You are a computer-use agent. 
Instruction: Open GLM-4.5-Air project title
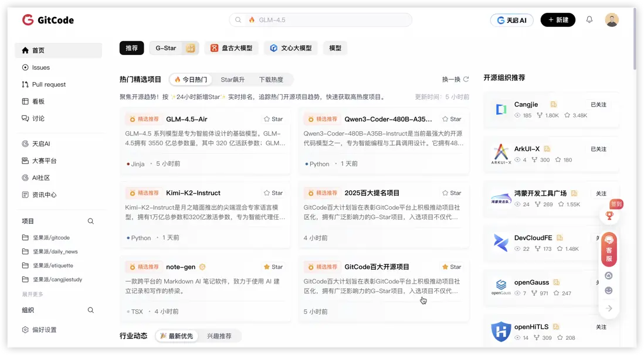[x=187, y=119]
